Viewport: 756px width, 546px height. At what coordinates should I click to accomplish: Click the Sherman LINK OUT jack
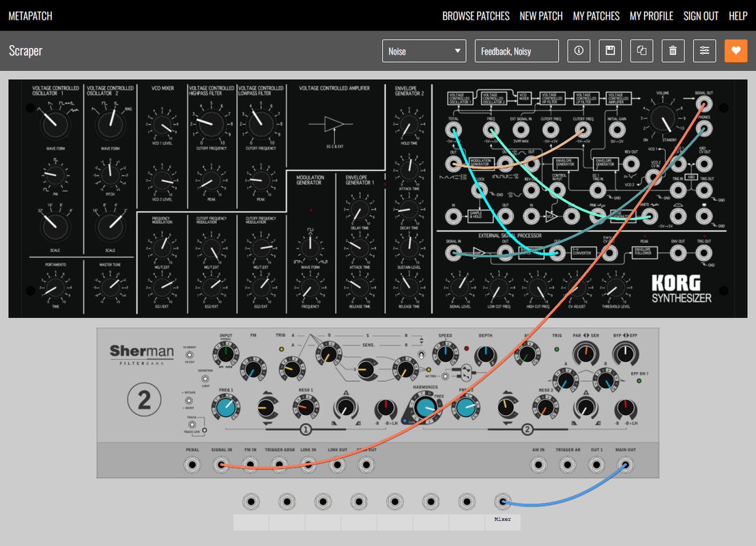point(337,465)
